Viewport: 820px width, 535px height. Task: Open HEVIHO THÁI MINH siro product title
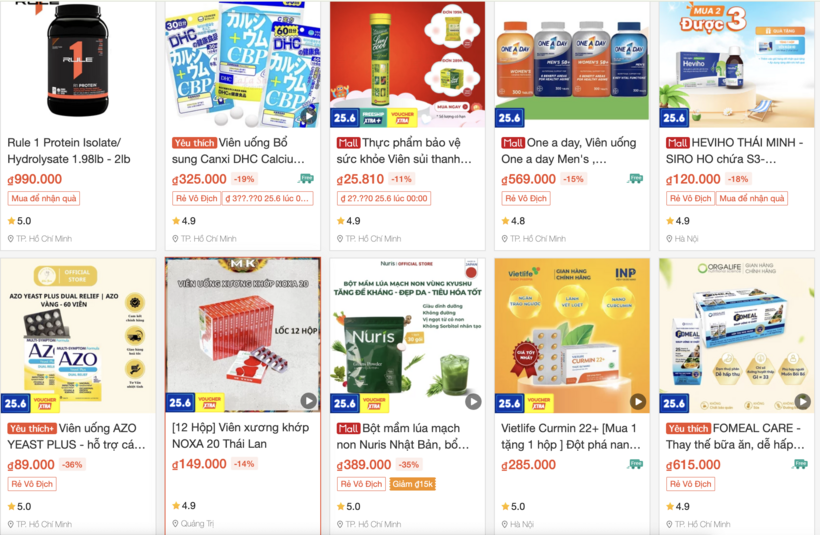pyautogui.click(x=735, y=151)
